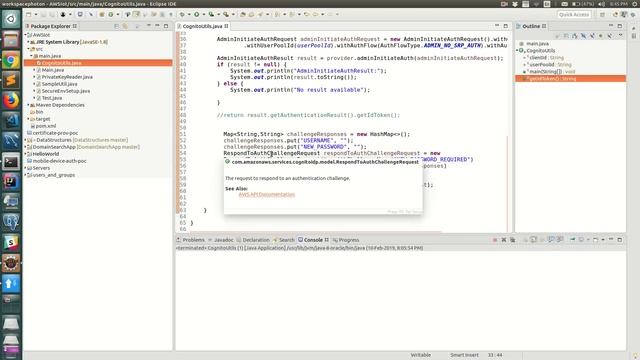Open Sublime Text from the dock
640x360 pixels.
(11, 80)
